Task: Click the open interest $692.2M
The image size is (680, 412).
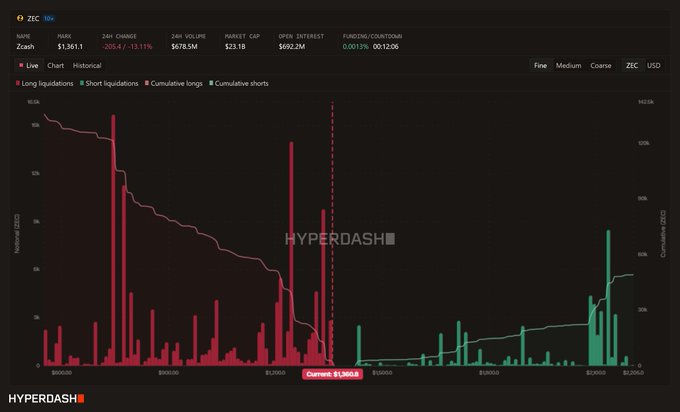Action: (x=291, y=46)
